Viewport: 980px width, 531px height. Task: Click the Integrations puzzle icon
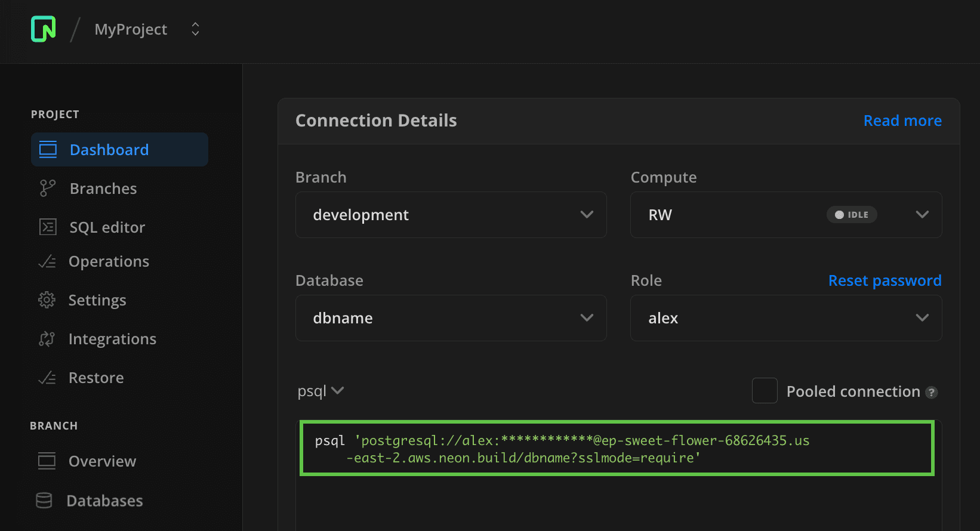pyautogui.click(x=47, y=339)
